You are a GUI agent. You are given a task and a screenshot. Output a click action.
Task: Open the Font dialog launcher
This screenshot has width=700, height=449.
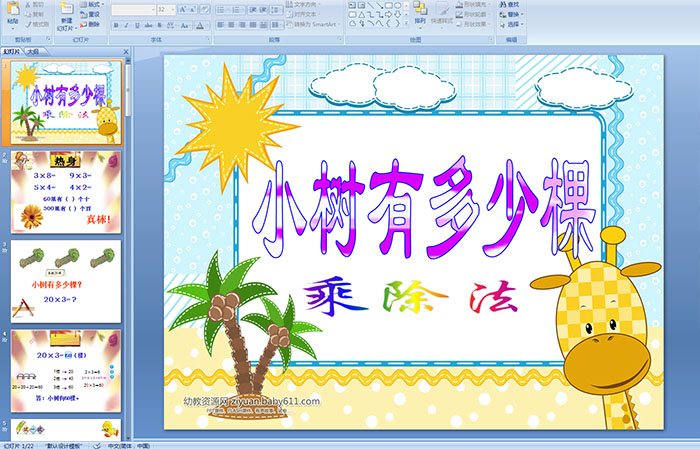208,39
